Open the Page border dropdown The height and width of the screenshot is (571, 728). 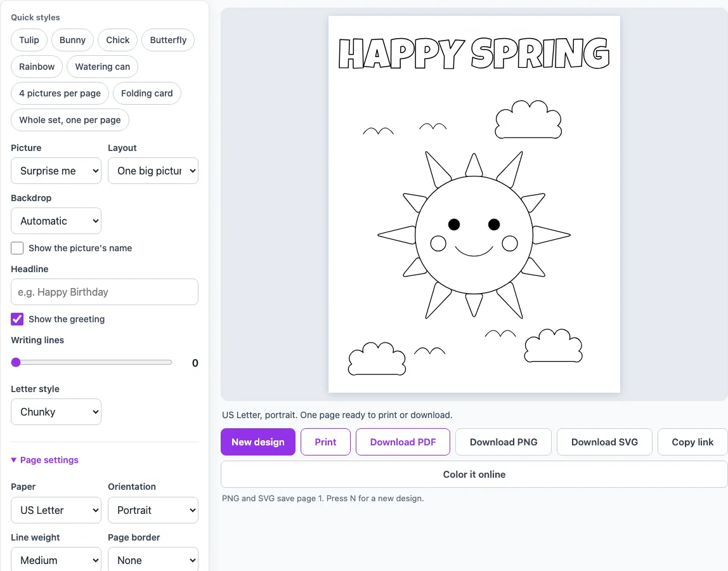point(153,560)
